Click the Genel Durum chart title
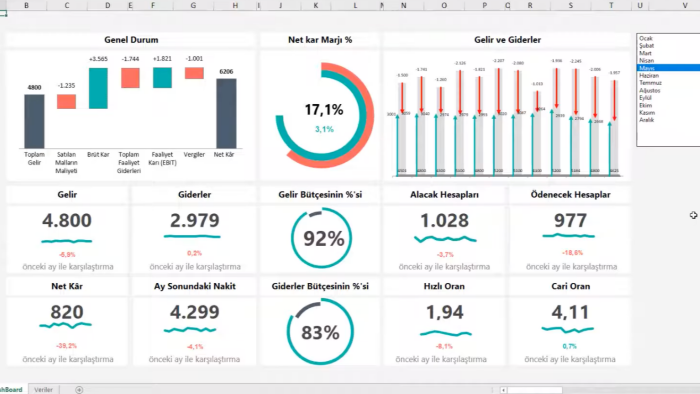This screenshot has width=700, height=394. (131, 40)
